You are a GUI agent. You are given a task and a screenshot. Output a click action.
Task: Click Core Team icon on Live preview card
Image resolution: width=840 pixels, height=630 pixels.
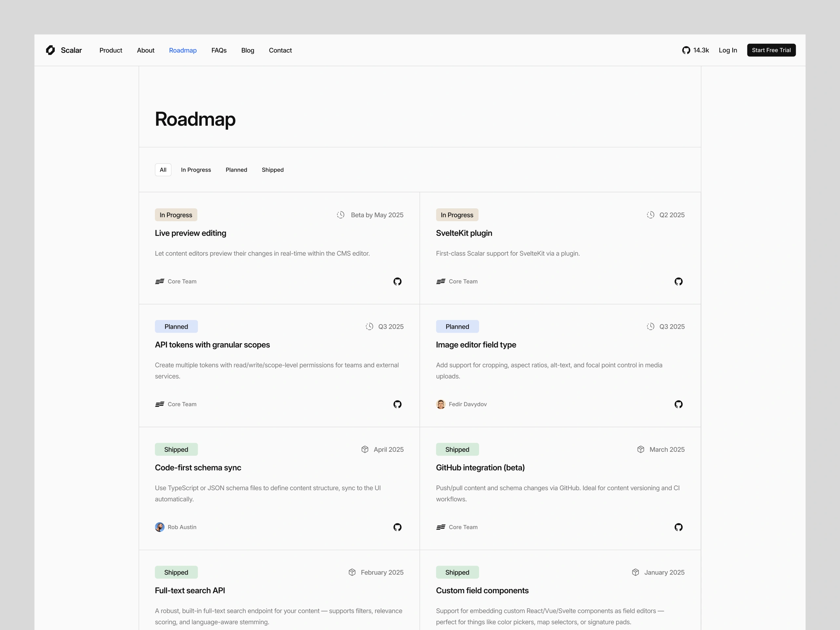tap(159, 282)
